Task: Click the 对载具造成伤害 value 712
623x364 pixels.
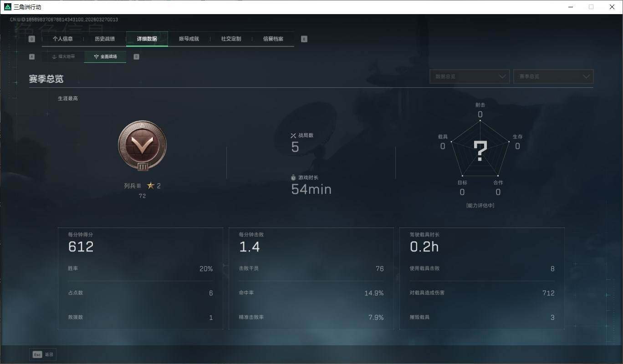Action: pyautogui.click(x=548, y=293)
